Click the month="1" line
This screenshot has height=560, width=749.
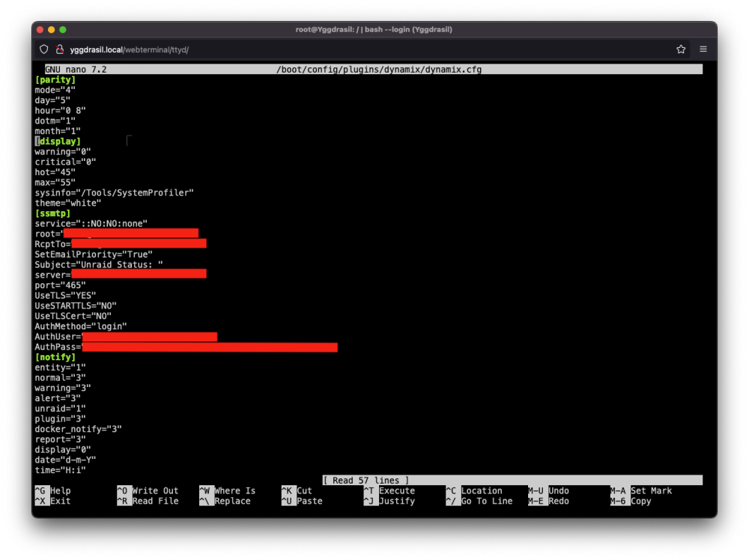[x=58, y=131]
